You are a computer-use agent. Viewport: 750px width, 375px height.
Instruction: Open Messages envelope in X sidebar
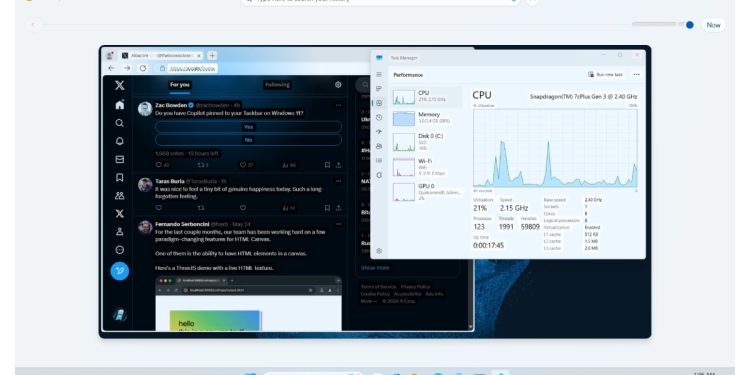tap(120, 159)
